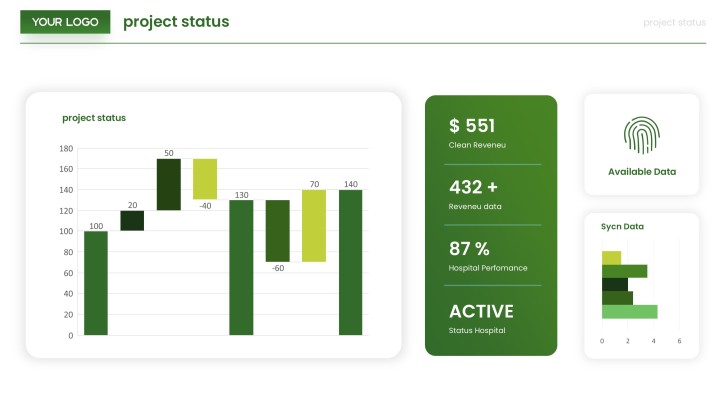Click the Sycn Data chart title
This screenshot has width=726, height=408.
622,226
